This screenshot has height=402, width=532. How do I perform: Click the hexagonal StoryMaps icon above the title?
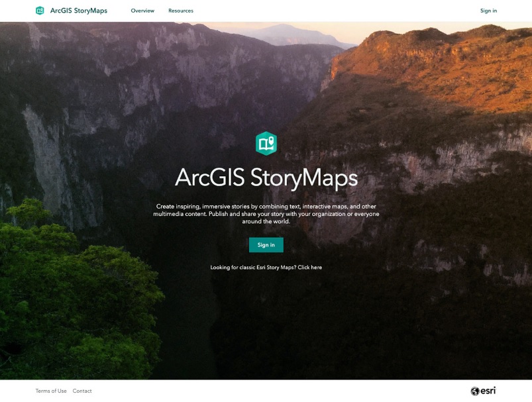click(x=266, y=143)
